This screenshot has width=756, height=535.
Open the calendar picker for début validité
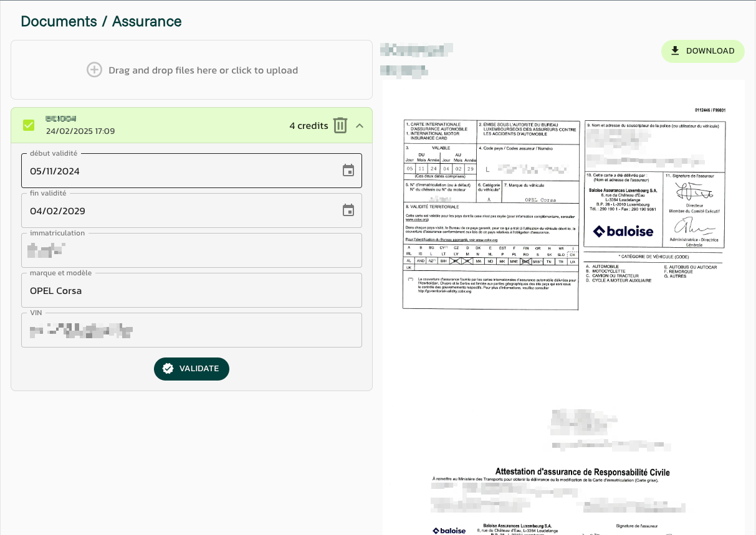click(348, 171)
